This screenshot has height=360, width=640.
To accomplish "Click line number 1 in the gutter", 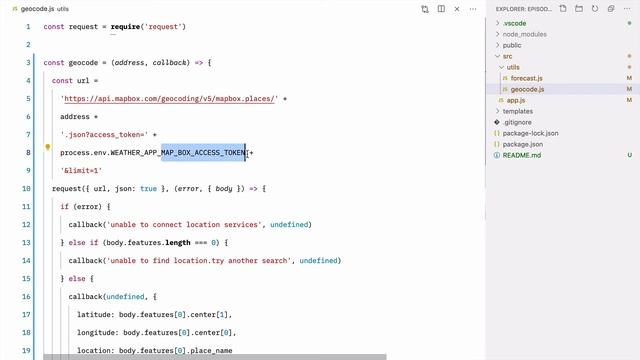I will (28, 27).
